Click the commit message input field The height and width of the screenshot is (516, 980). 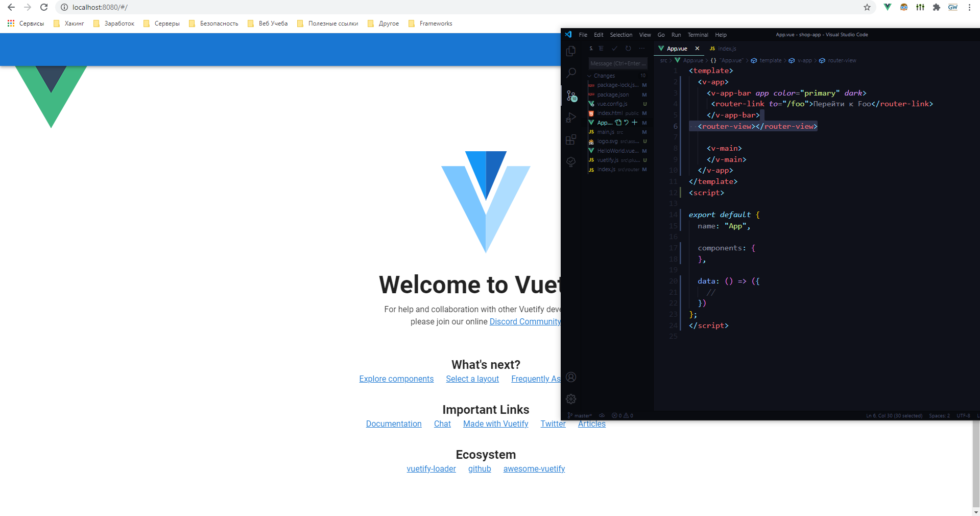pyautogui.click(x=618, y=63)
